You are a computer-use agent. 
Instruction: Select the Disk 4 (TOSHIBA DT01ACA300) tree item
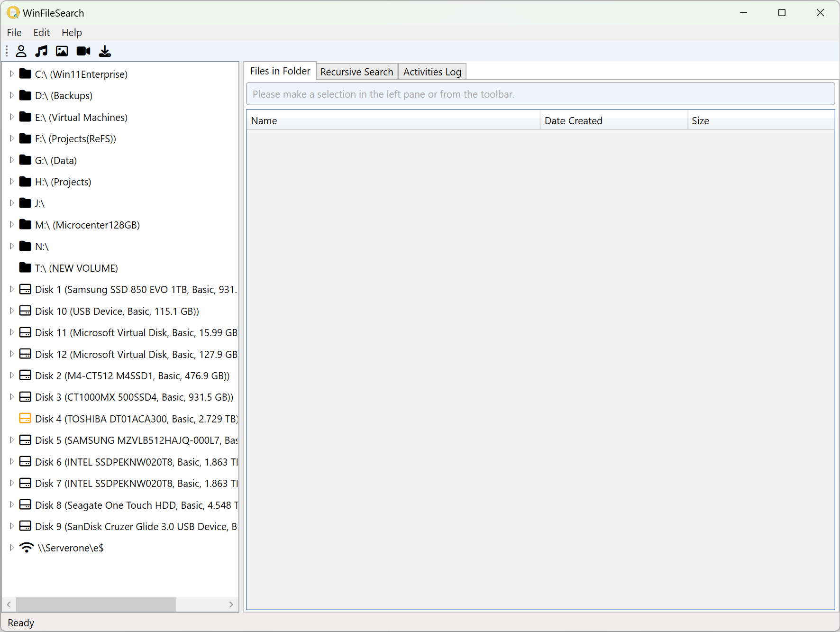[136, 419]
